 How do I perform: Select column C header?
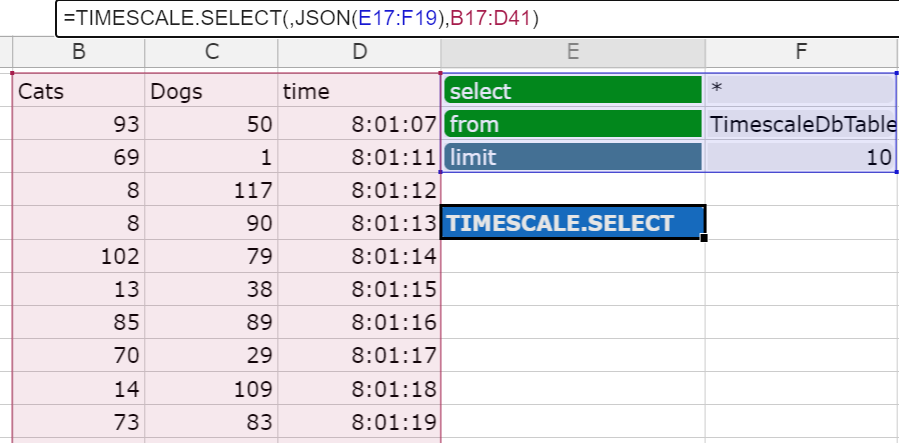(x=212, y=52)
